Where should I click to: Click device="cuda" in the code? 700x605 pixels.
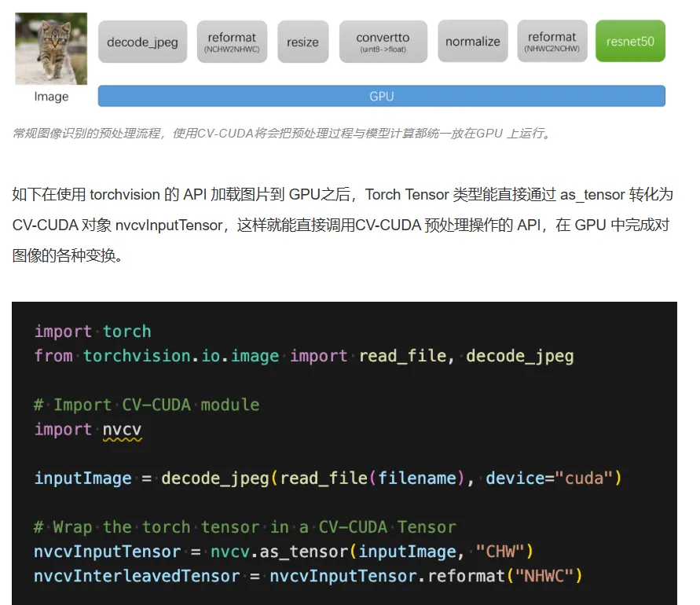(548, 478)
